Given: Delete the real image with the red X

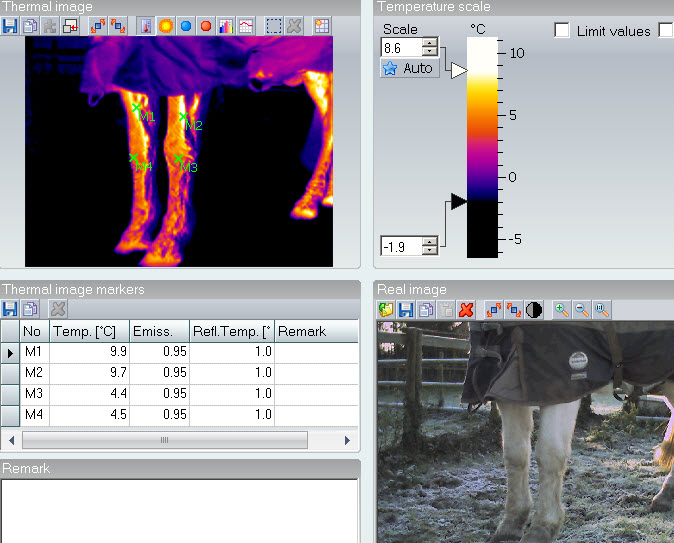Looking at the screenshot, I should tap(466, 310).
